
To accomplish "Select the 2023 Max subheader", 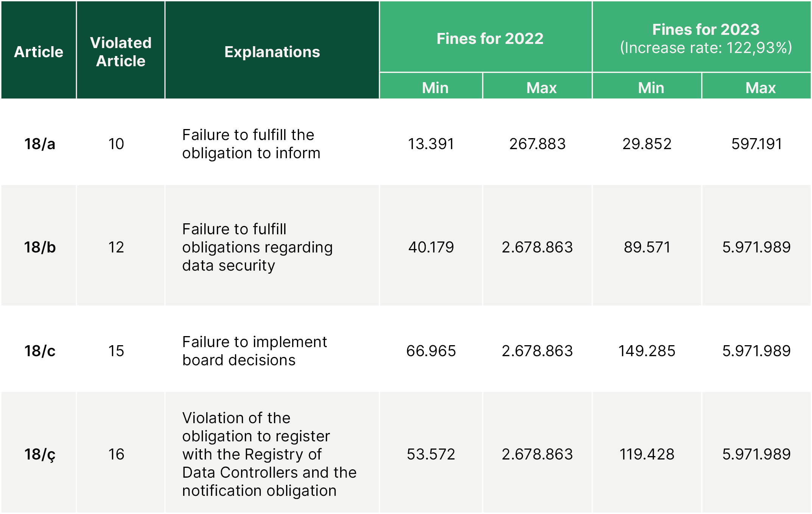I will click(760, 88).
